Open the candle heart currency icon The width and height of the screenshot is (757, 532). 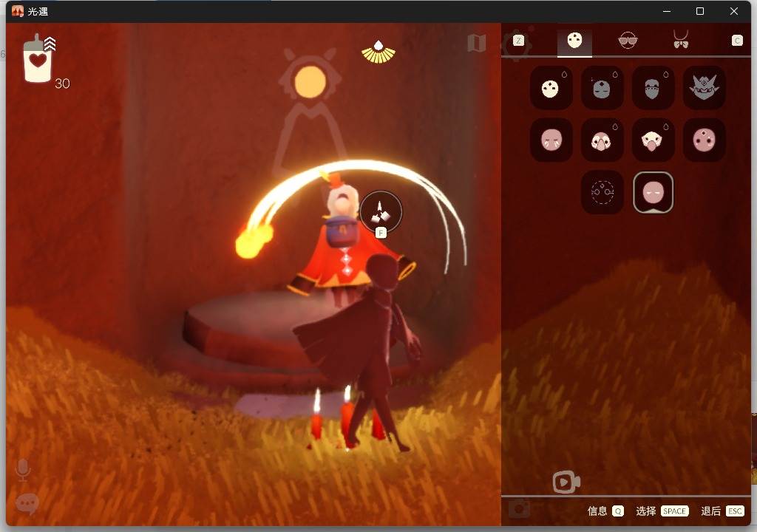[x=37, y=59]
